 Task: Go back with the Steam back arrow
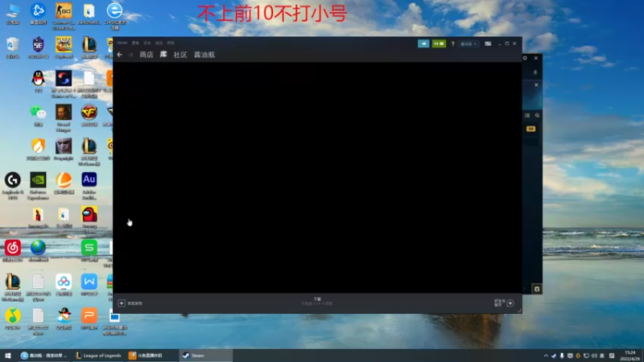119,55
